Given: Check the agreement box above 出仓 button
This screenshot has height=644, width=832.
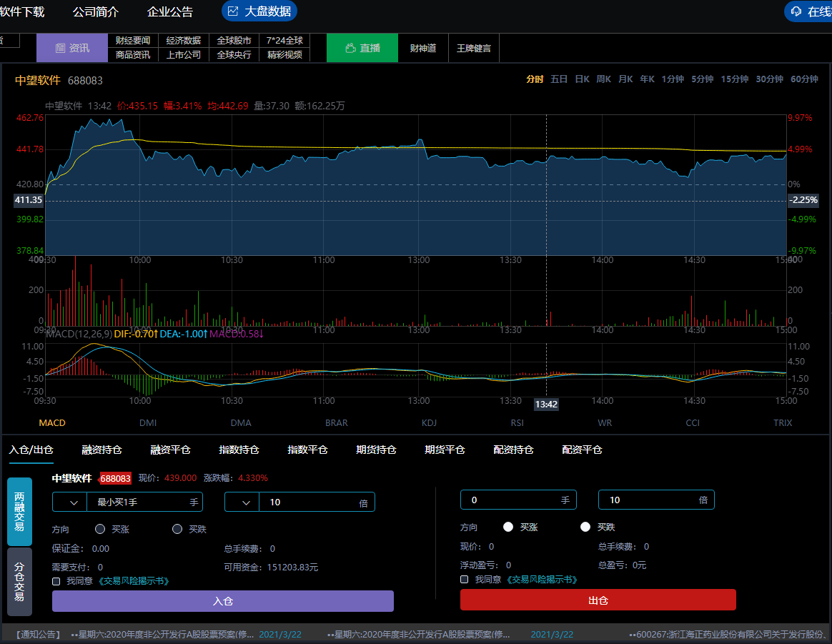Looking at the screenshot, I should click(x=465, y=580).
